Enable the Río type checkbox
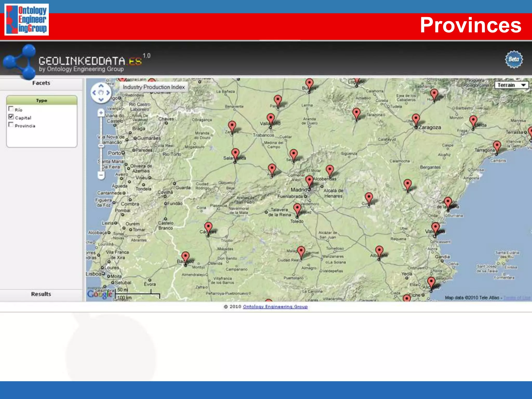 [11, 109]
